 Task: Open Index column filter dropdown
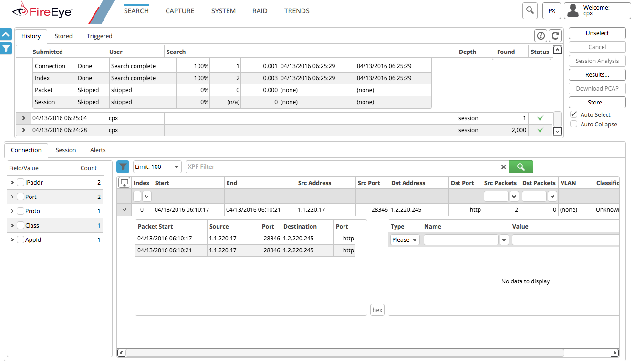[x=147, y=196]
